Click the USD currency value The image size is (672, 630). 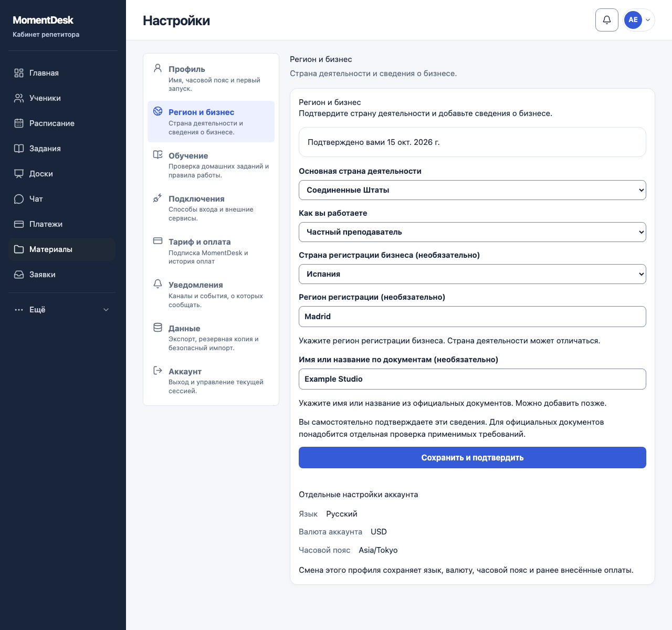point(379,532)
